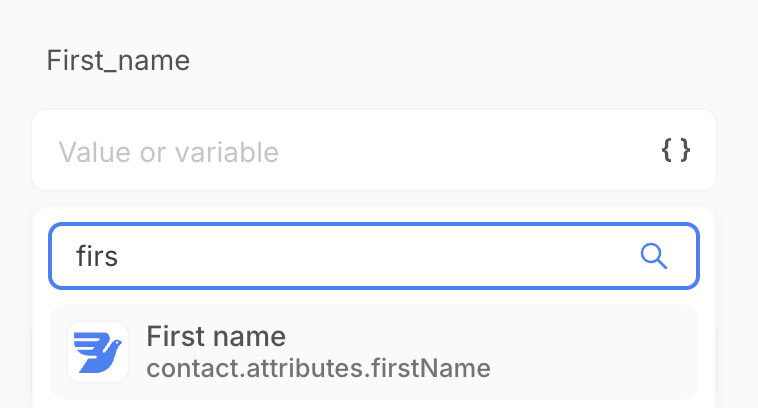
Task: Choose the contact.attributes.firstName suggestion
Action: (x=318, y=369)
